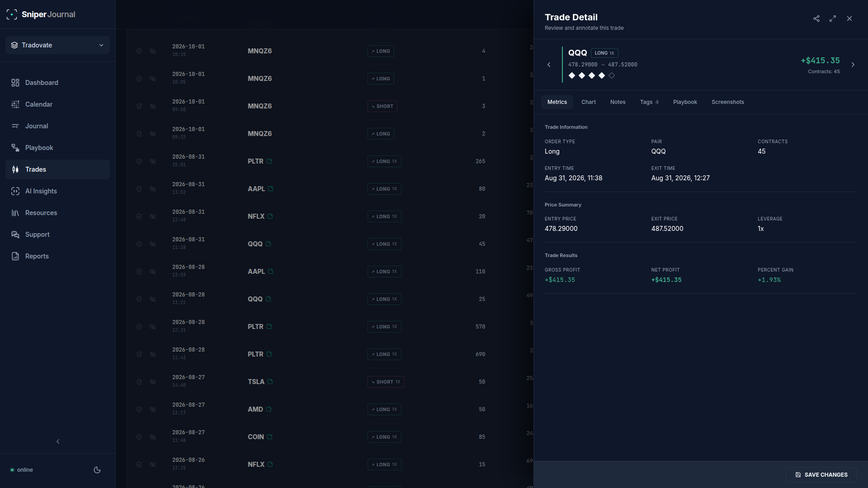This screenshot has width=868, height=488.
Task: Click the SHORT 1X badge on TSLA row
Action: point(386,382)
